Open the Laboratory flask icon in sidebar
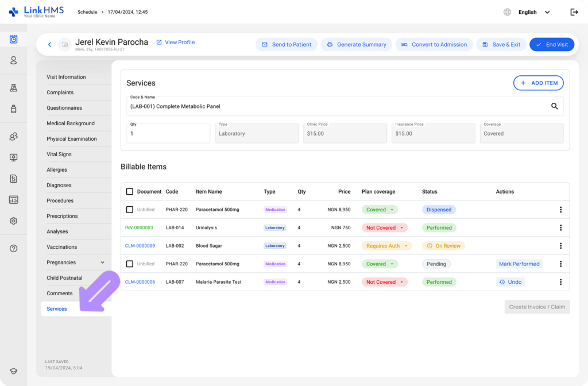The image size is (588, 386). (14, 88)
